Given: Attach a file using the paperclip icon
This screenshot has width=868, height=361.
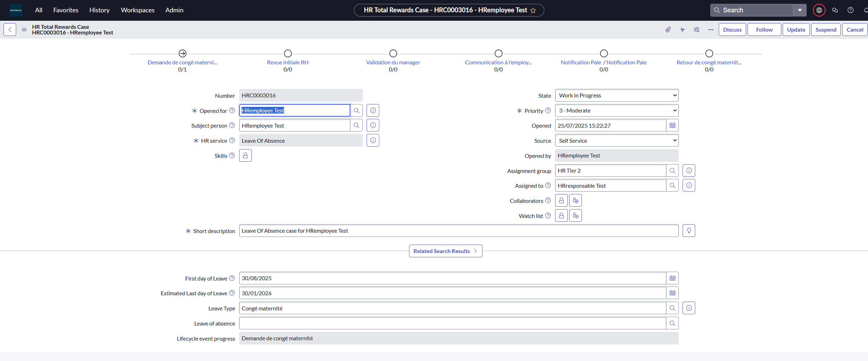Looking at the screenshot, I should (668, 30).
